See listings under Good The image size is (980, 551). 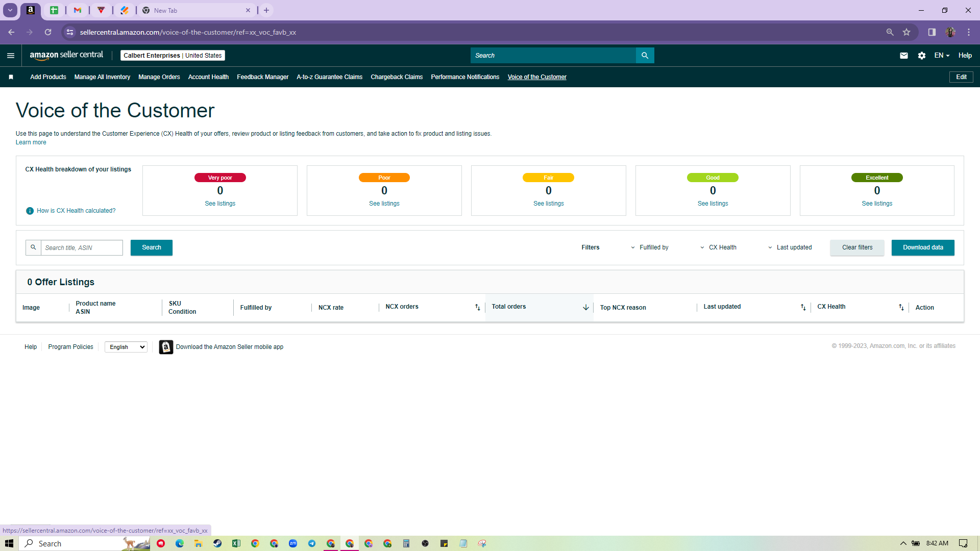tap(713, 204)
